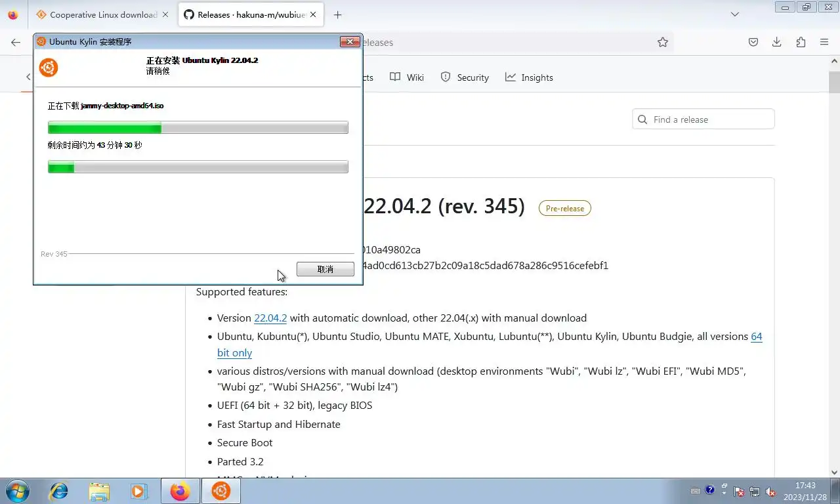Open Windows Media Player from taskbar
Screen dimensions: 840x504
coord(138,491)
